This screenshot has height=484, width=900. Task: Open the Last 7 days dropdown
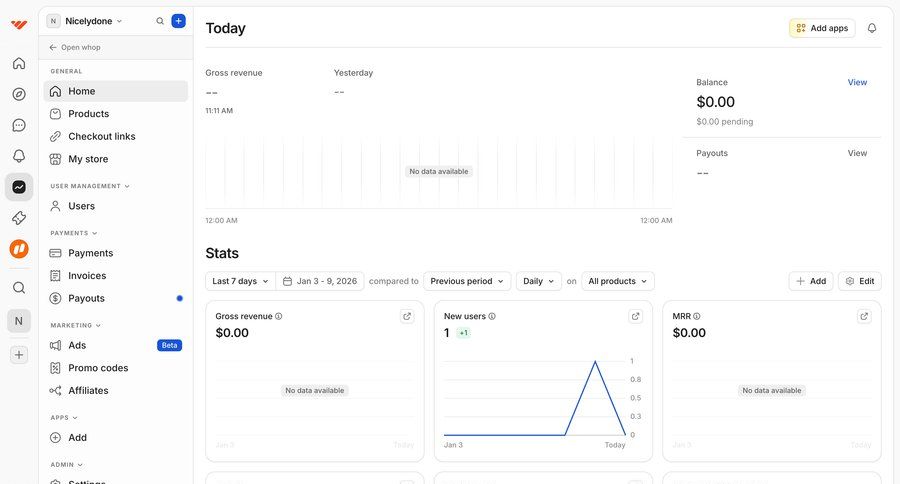click(240, 281)
